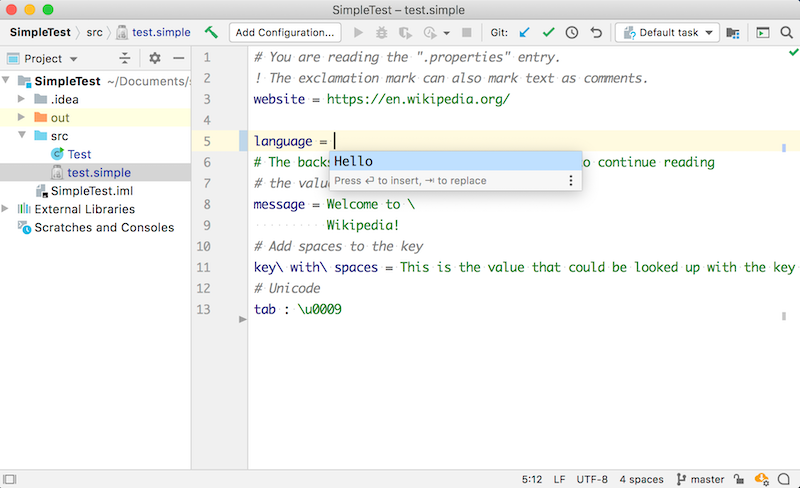Click the Git rollback arrow icon
Viewport: 800px width, 488px height.
[x=596, y=33]
